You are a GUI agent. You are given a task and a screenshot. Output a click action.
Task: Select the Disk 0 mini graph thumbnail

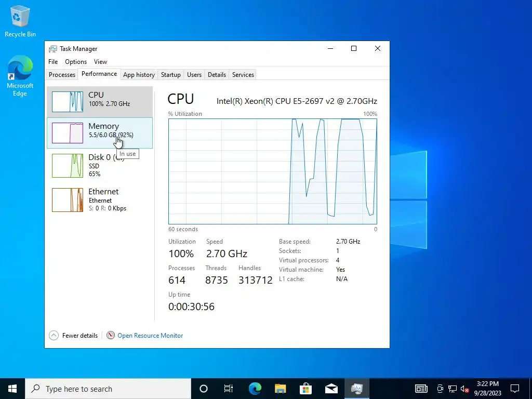[x=67, y=166]
